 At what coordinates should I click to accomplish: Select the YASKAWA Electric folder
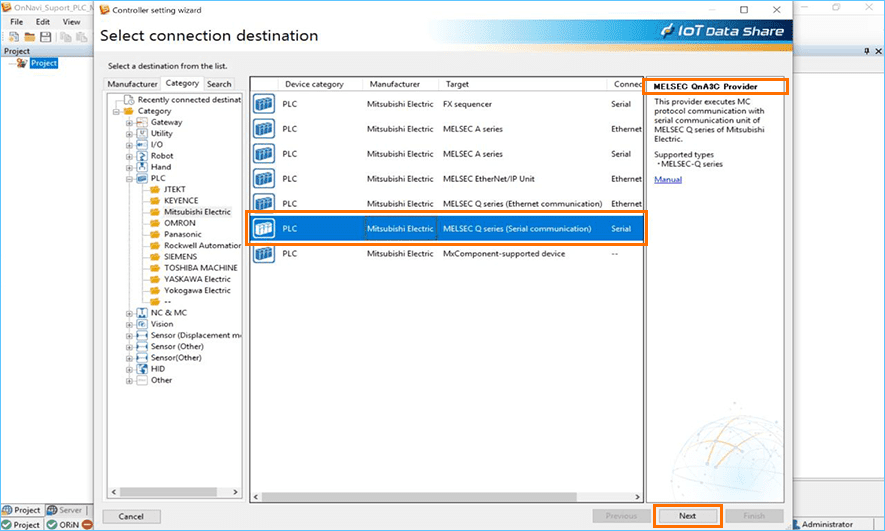point(197,279)
